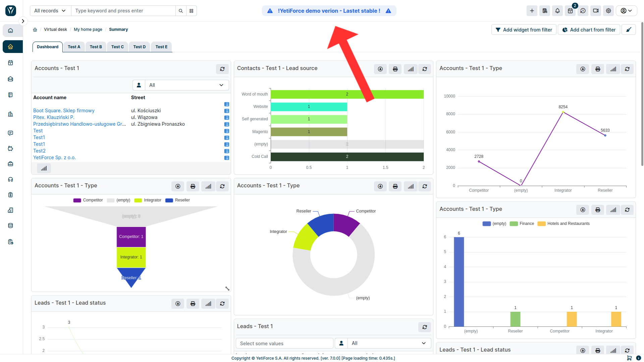Open advanced search grid icon

192,11
